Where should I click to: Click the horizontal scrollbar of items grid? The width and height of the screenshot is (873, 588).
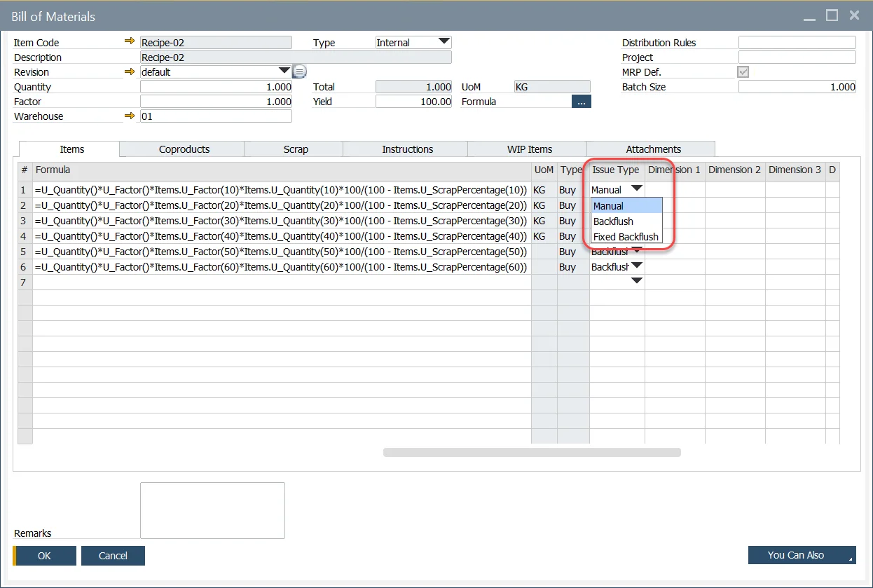[532, 453]
